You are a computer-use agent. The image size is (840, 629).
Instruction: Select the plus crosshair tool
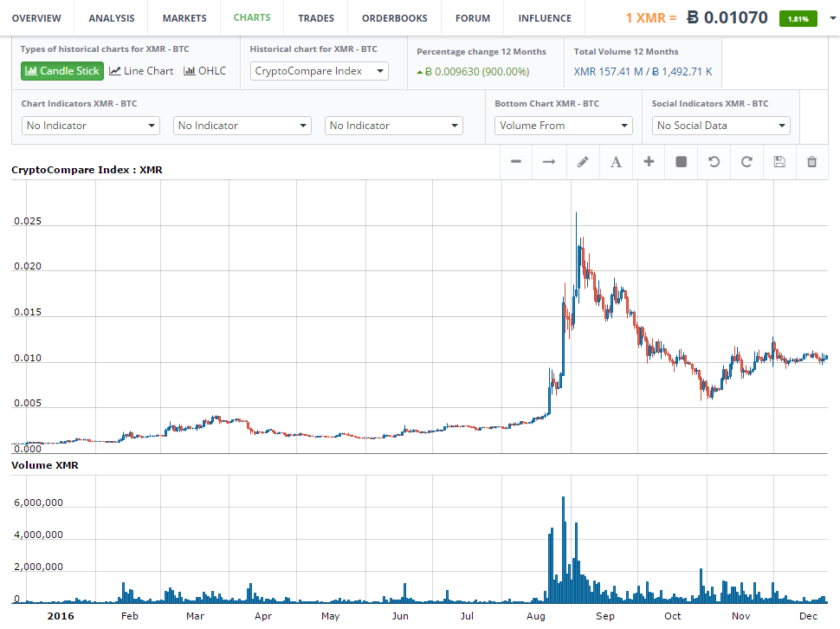649,162
